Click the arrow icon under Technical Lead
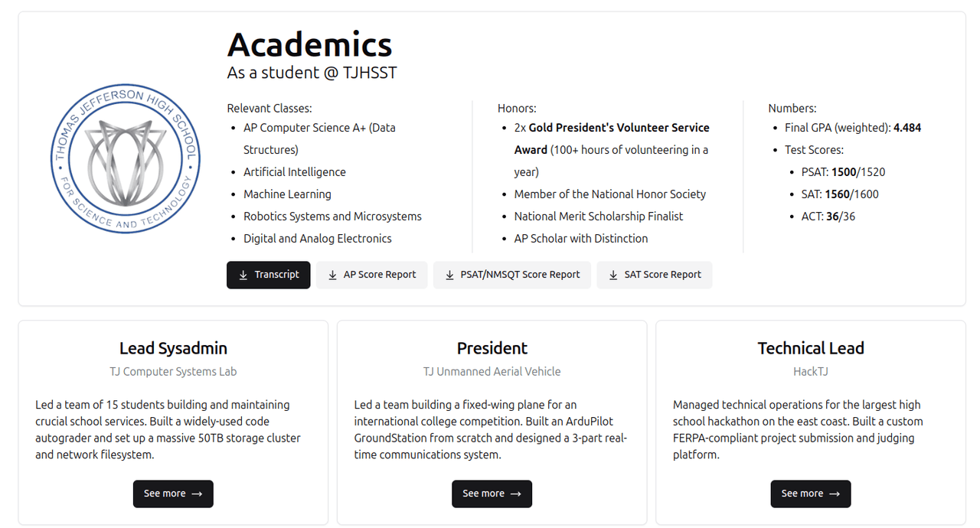The image size is (980, 528). 835,494
